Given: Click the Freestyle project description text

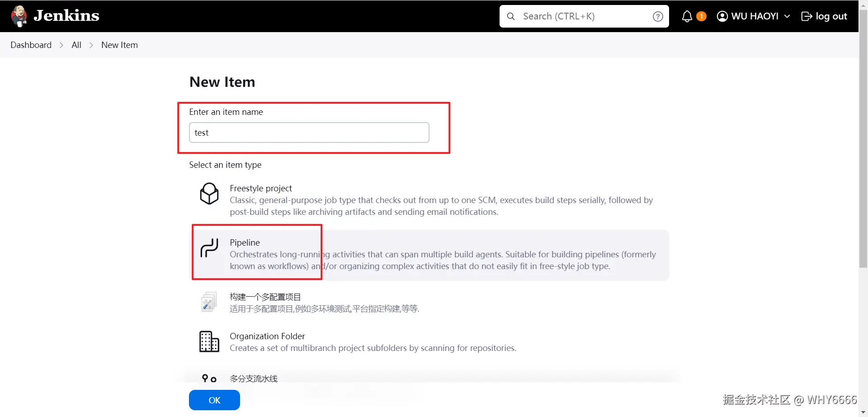Looking at the screenshot, I should pos(441,206).
